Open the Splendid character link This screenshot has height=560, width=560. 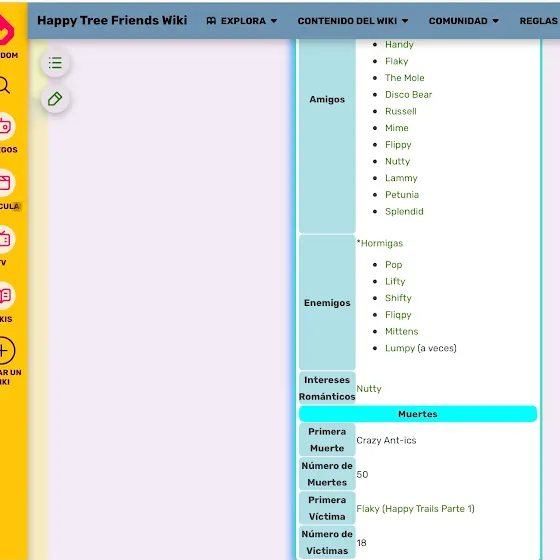click(404, 211)
